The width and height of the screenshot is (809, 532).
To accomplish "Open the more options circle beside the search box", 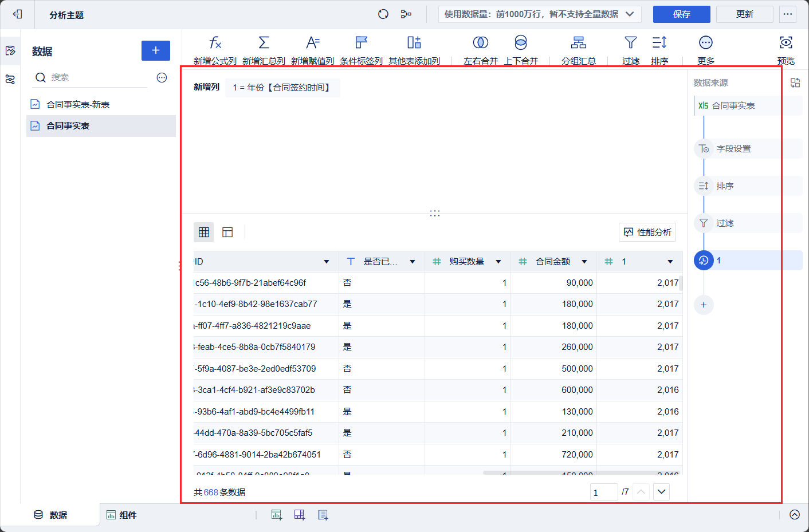I will pos(162,77).
